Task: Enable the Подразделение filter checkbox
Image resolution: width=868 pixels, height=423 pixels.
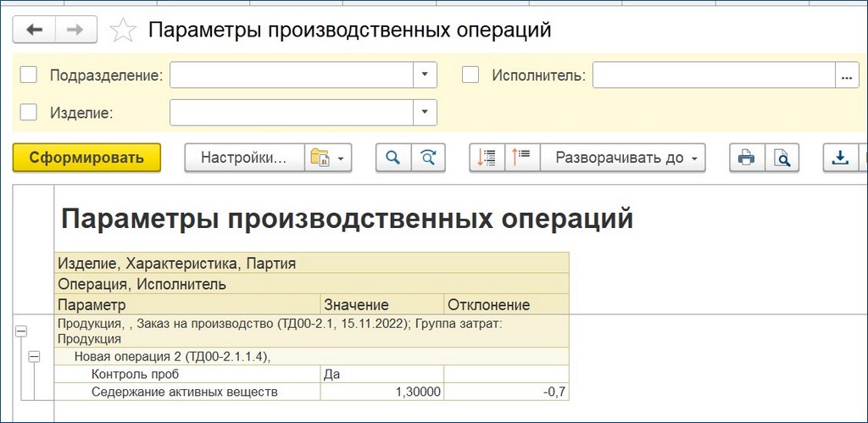Action: (x=28, y=75)
